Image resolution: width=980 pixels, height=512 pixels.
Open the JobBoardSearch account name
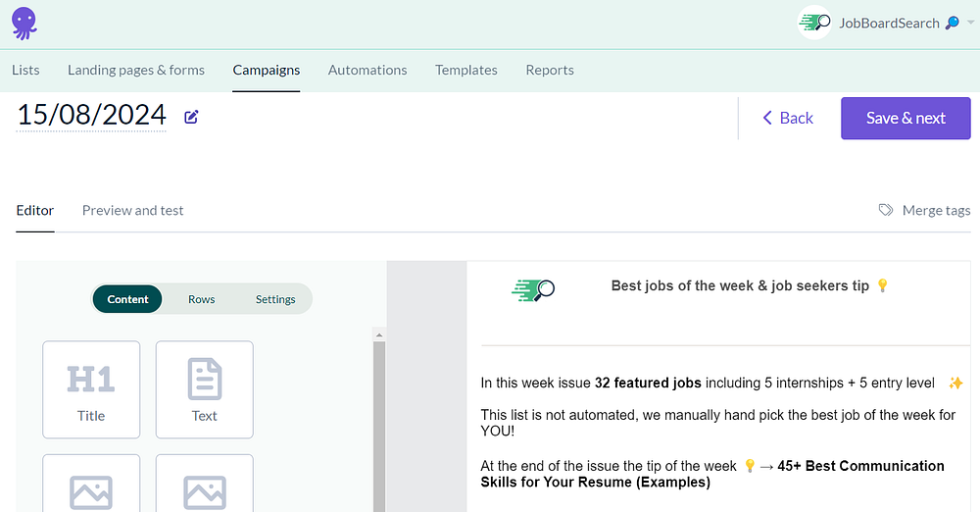coord(889,24)
